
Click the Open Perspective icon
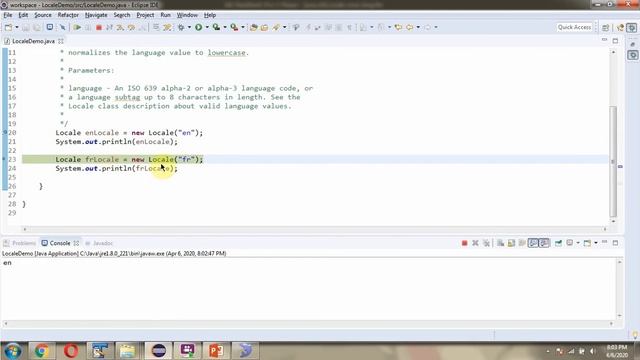click(x=606, y=27)
